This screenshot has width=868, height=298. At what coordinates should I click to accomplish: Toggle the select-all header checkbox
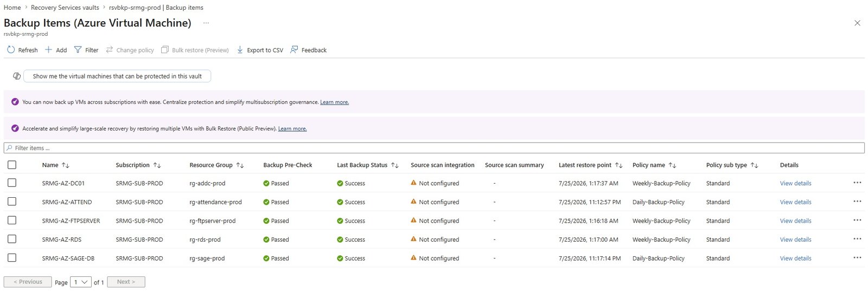(x=12, y=165)
